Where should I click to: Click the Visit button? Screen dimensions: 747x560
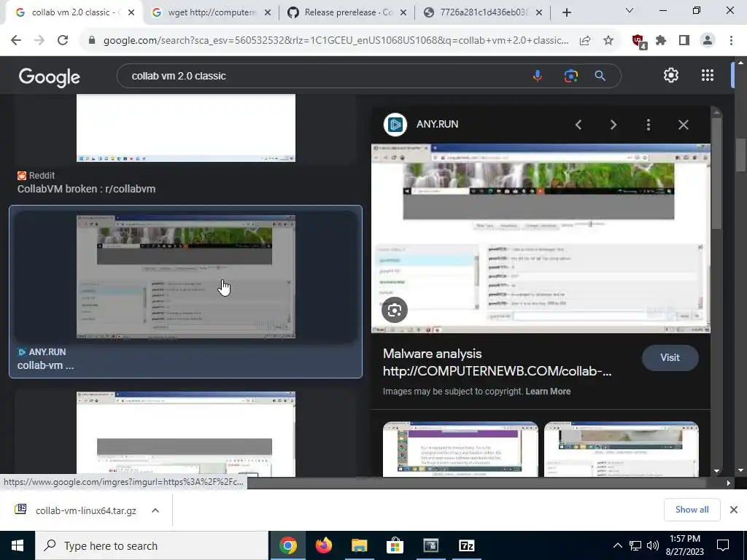pos(670,357)
